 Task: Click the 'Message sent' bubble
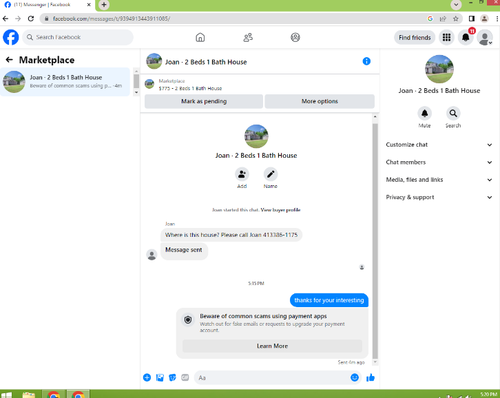coord(184,250)
